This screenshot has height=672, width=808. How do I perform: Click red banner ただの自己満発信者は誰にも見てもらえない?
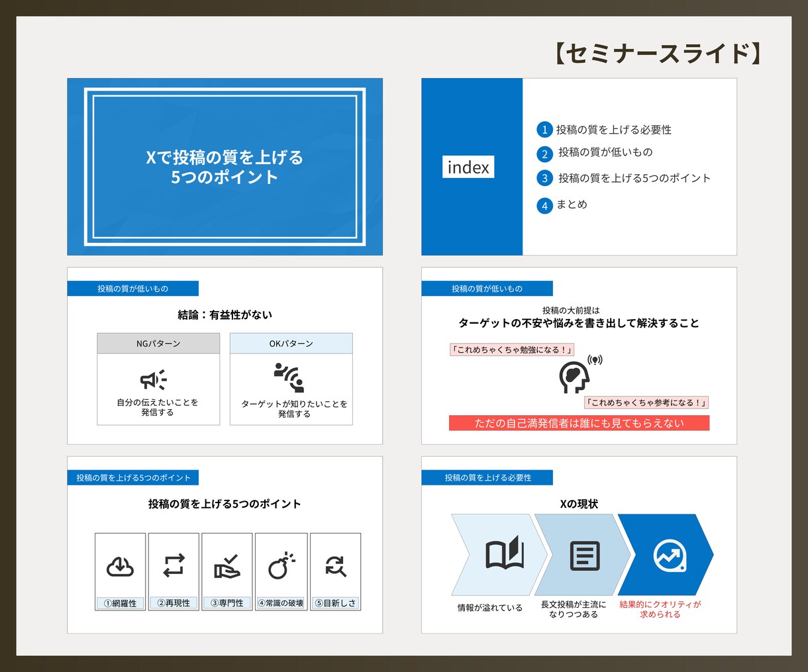[x=579, y=423]
